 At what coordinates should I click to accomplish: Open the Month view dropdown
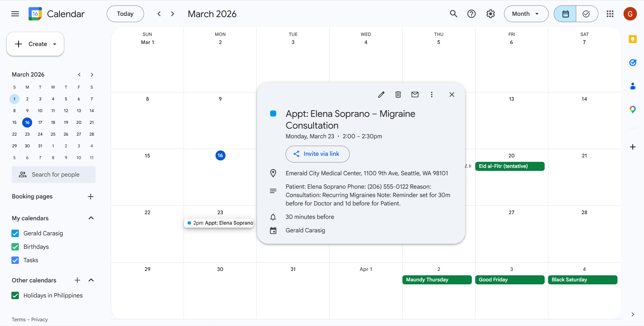[x=526, y=14]
